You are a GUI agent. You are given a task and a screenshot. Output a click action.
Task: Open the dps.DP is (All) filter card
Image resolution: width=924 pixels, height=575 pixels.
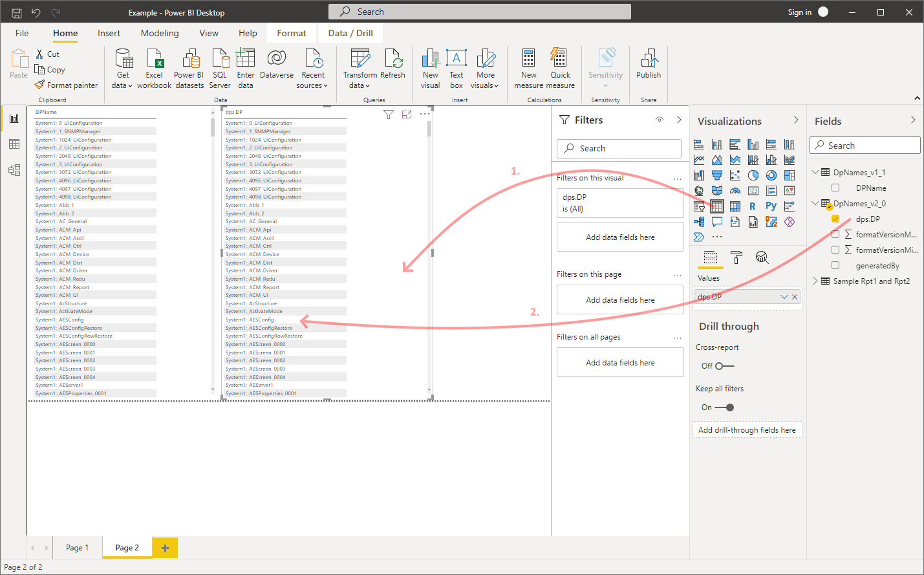(620, 202)
